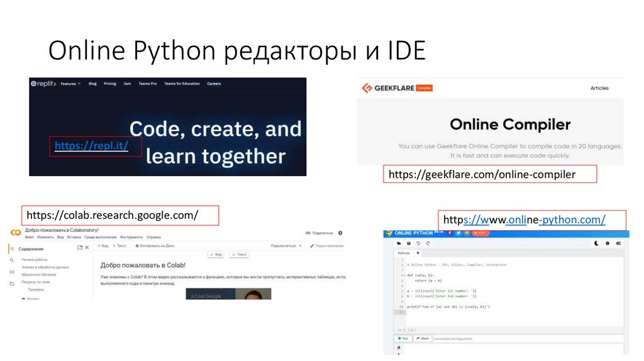Image resolution: width=644 pixels, height=361 pixels.
Task: Open the Вид menu in Colab
Action: pyautogui.click(x=60, y=237)
